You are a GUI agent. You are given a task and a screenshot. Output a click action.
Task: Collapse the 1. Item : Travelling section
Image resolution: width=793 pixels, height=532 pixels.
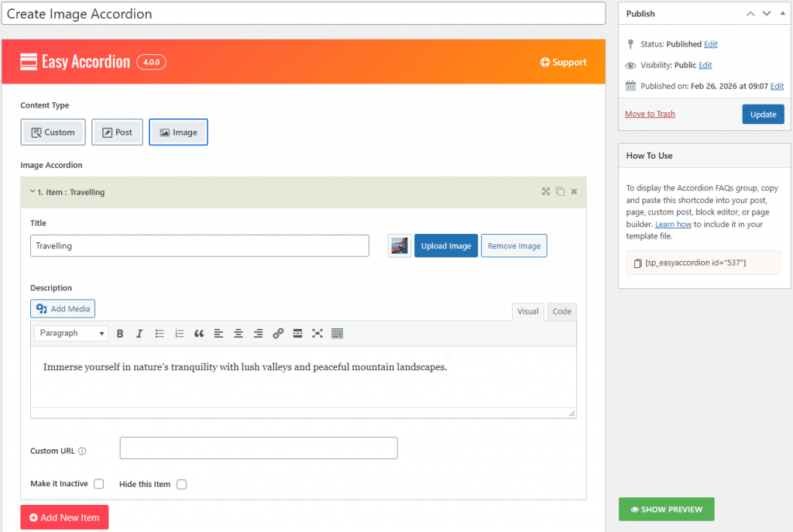33,192
